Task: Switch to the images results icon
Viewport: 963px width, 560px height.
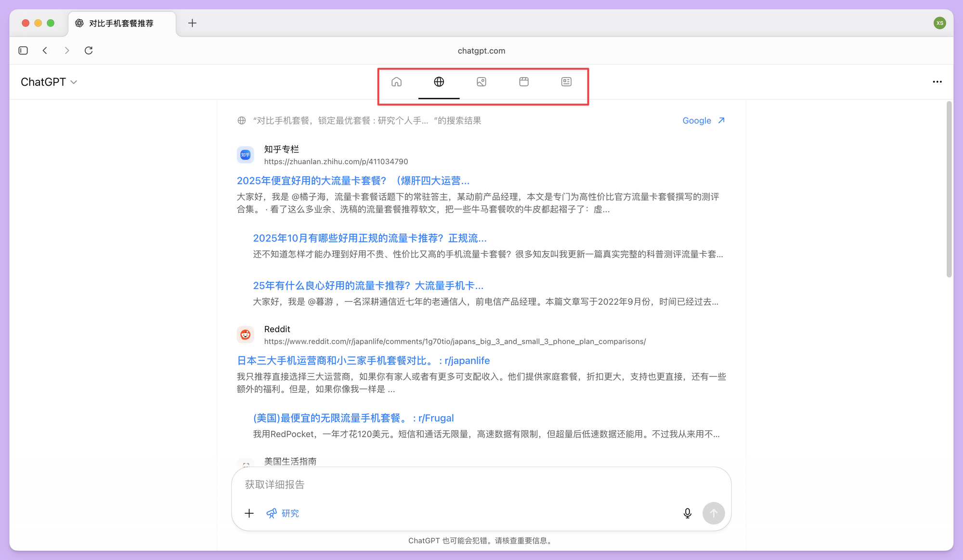Action: 481,82
